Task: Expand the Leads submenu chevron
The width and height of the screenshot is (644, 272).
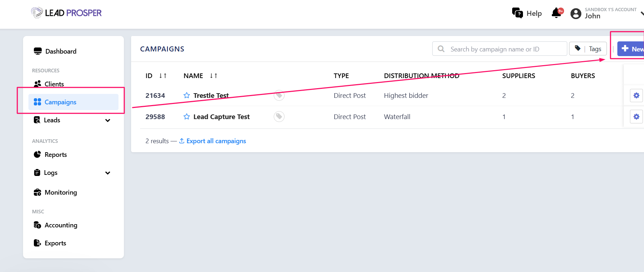Action: pyautogui.click(x=108, y=120)
